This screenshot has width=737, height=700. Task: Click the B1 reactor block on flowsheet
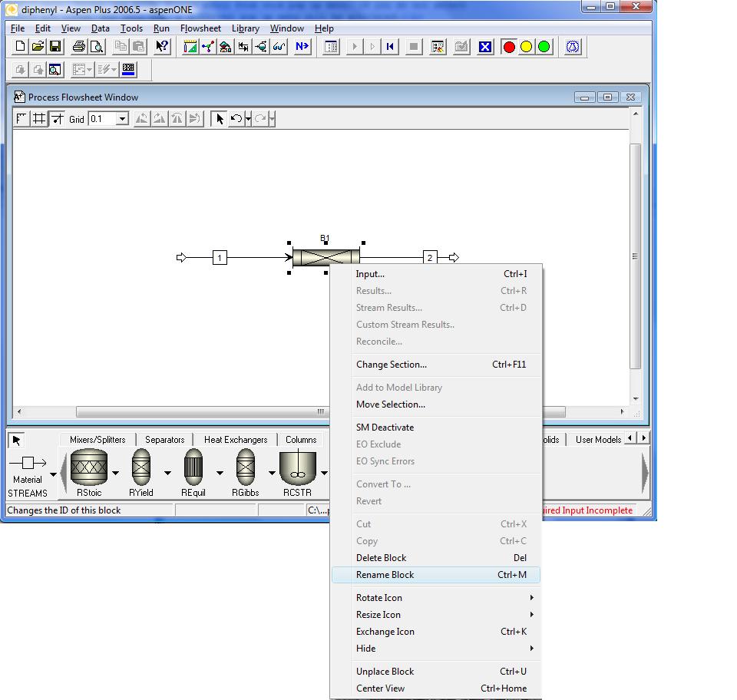(326, 257)
